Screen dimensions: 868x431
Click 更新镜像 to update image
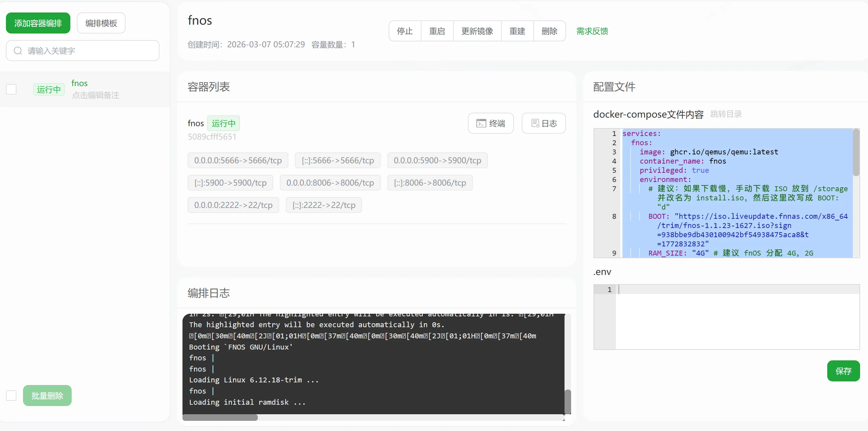(x=477, y=31)
